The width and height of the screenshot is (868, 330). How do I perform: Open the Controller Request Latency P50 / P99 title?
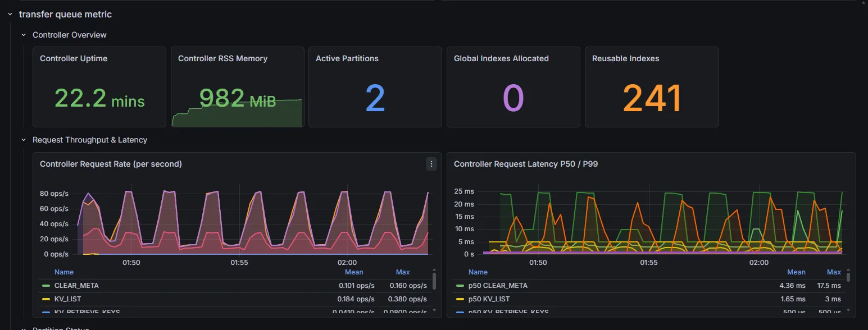[526, 164]
